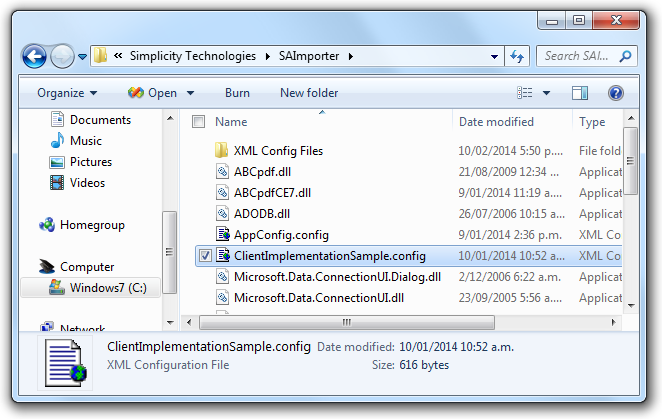This screenshot has width=662, height=419.
Task: Click Microsoft.Data.ConnectionUI.dll file icon
Action: (x=222, y=297)
